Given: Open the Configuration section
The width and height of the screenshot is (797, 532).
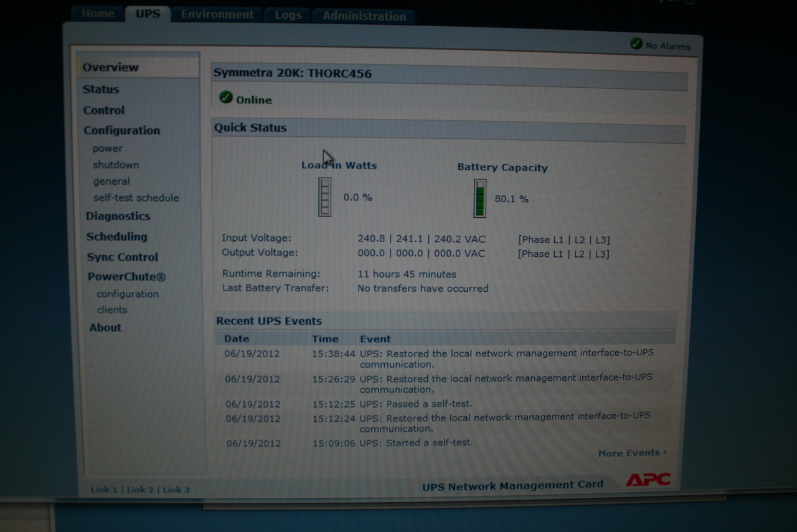Looking at the screenshot, I should (122, 131).
